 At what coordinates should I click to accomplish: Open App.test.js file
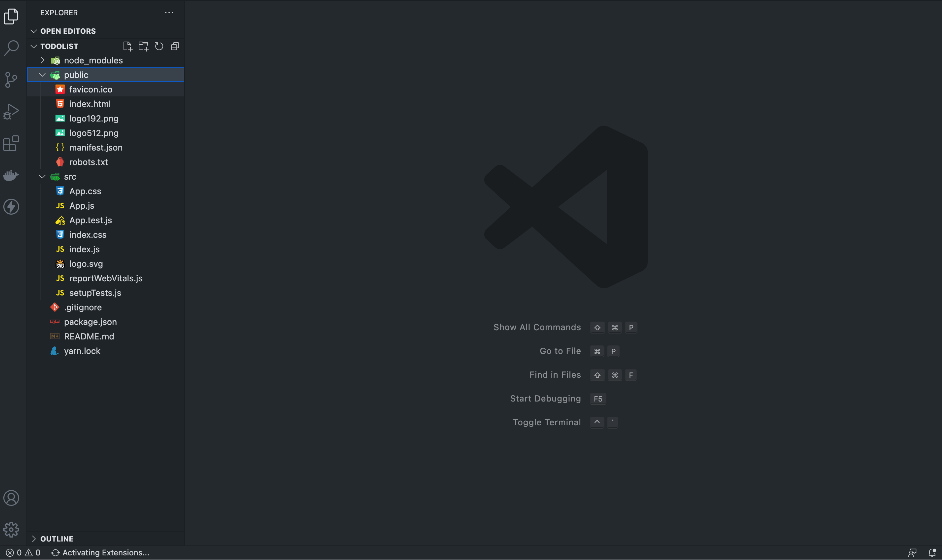[x=106, y=220]
